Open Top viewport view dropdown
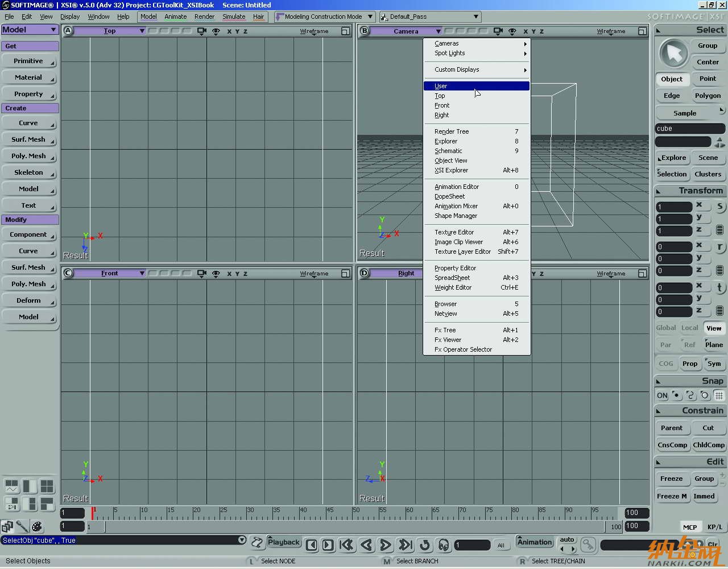The image size is (728, 569). coord(110,31)
